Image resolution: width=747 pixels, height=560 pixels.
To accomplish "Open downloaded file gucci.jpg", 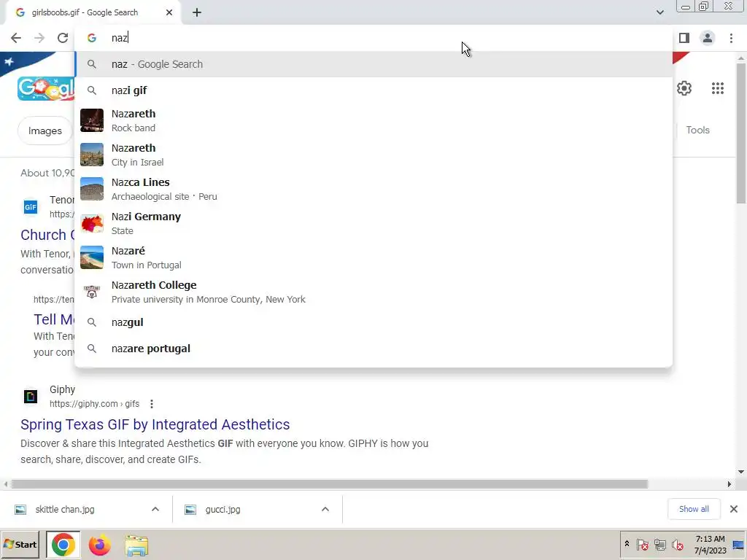I will [223, 510].
